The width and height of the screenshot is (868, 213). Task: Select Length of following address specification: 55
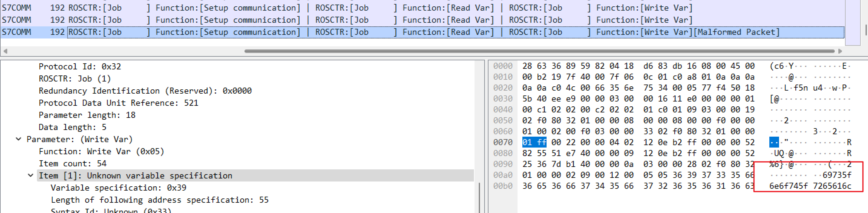(160, 200)
